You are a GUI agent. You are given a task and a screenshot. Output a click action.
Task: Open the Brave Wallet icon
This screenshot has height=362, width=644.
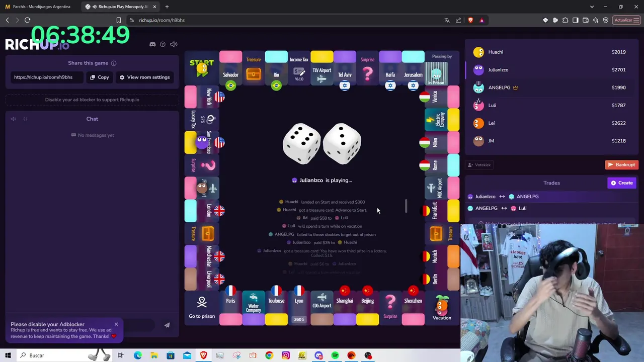click(x=586, y=20)
